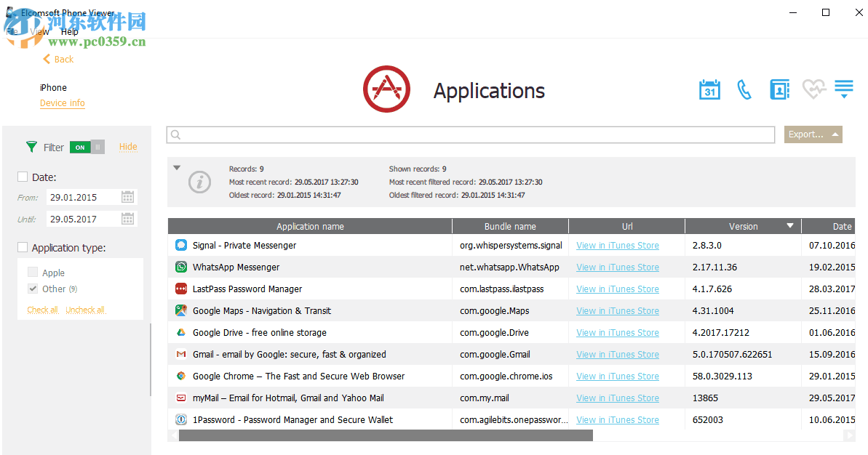The height and width of the screenshot is (455, 868).
Task: Click the From date calendar picker icon
Action: click(x=127, y=197)
